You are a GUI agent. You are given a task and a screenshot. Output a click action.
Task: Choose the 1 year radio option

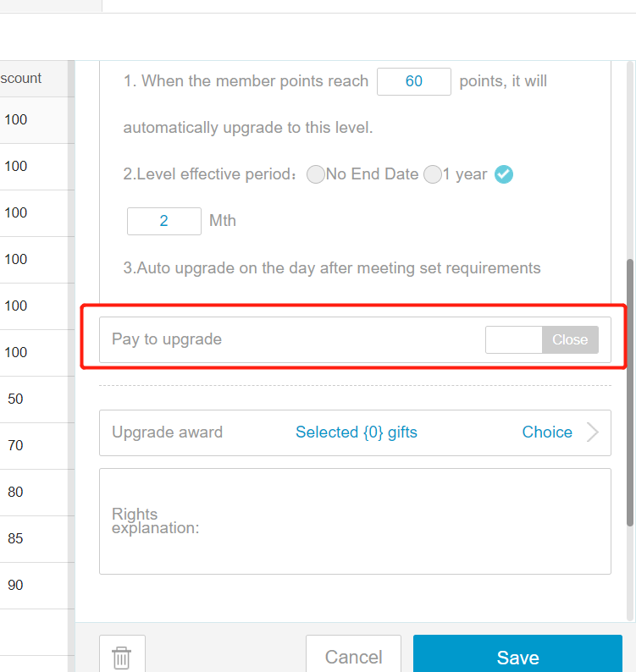point(432,174)
